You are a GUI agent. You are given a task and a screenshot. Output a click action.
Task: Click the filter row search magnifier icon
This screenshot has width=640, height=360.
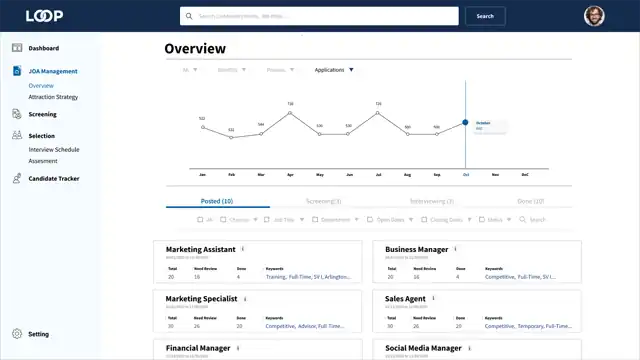[522, 220]
